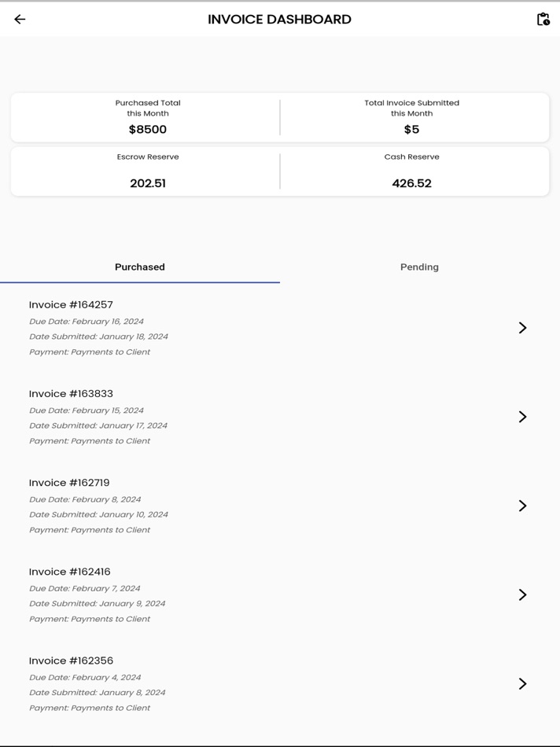This screenshot has width=560, height=747.
Task: Click the Invoice Dashboard header title
Action: click(279, 20)
